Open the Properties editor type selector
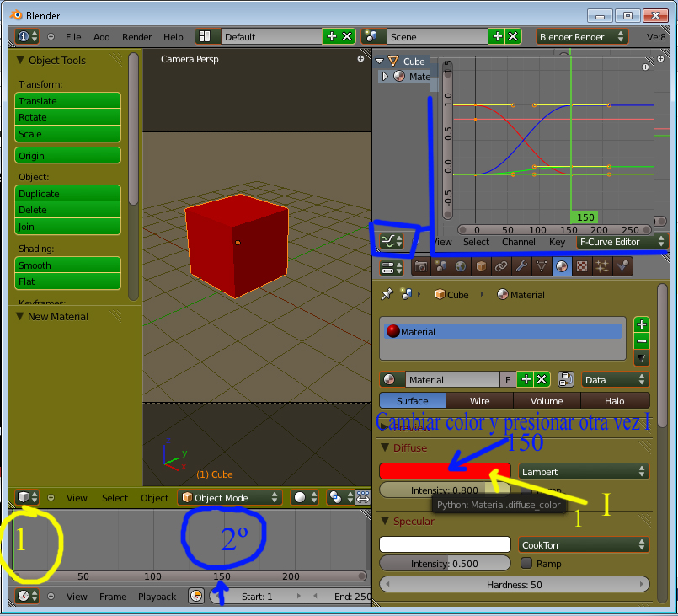678x616 pixels. (392, 268)
